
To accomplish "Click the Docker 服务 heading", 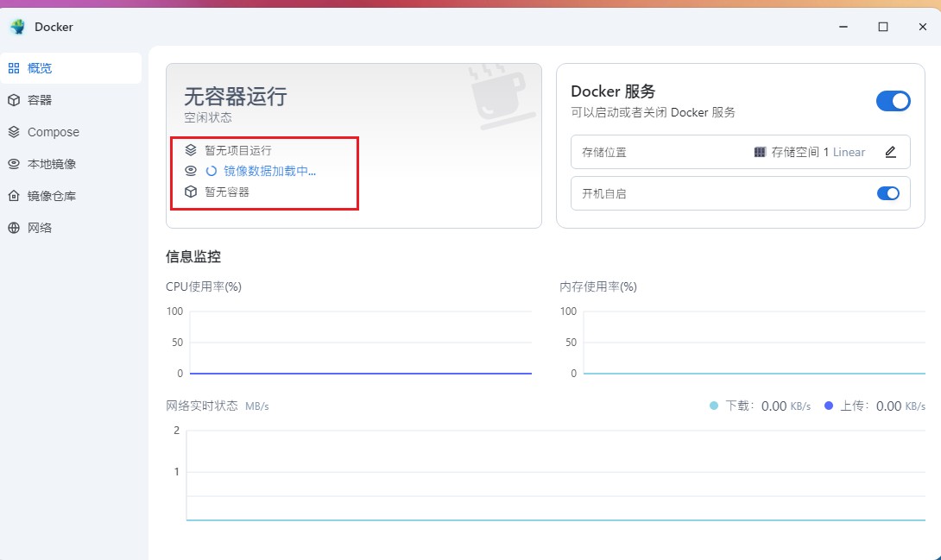I will (x=613, y=91).
